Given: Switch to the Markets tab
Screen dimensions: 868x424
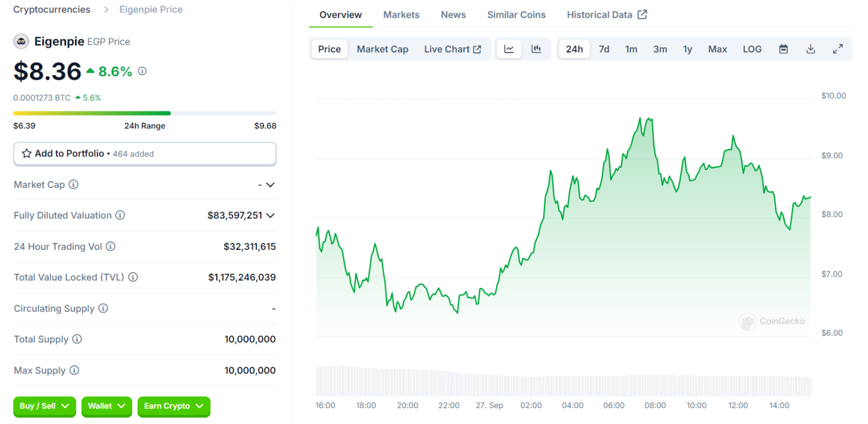Looking at the screenshot, I should [x=401, y=15].
